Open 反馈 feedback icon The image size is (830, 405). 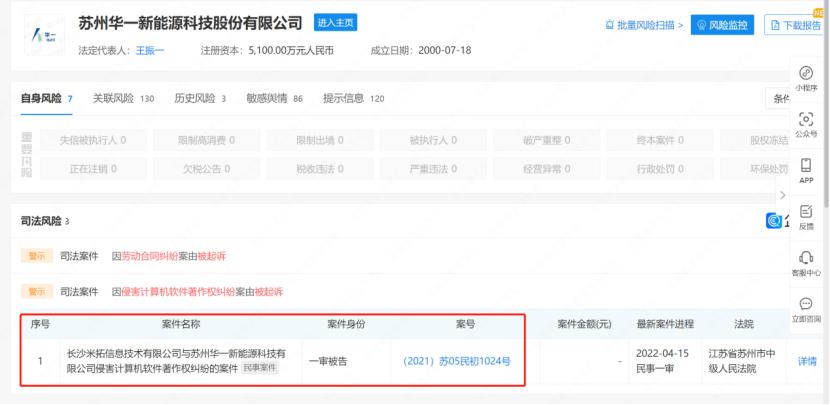[x=806, y=217]
